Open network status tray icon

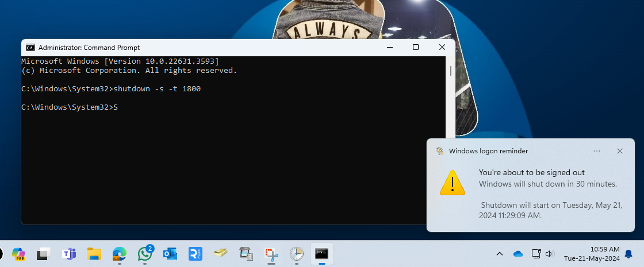[x=536, y=254]
